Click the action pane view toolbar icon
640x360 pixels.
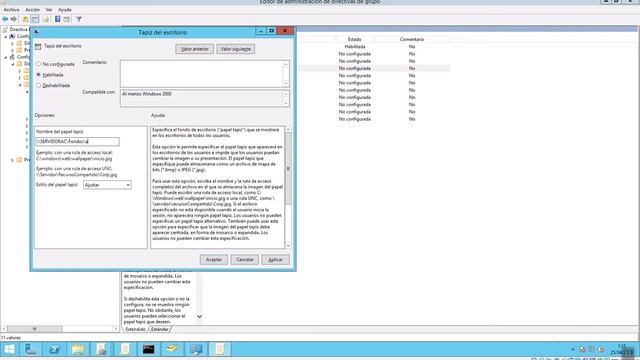point(67,19)
